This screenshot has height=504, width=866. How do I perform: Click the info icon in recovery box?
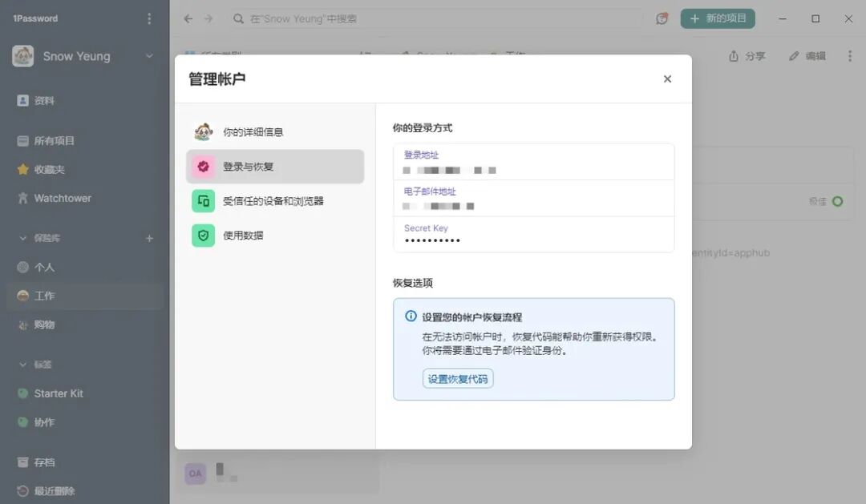coord(411,317)
